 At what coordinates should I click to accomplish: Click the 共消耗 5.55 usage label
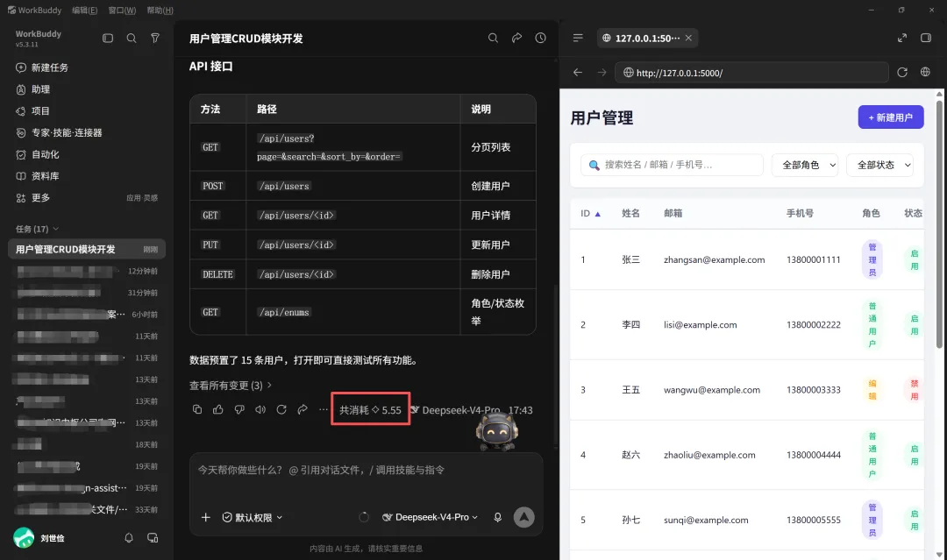[x=370, y=410]
